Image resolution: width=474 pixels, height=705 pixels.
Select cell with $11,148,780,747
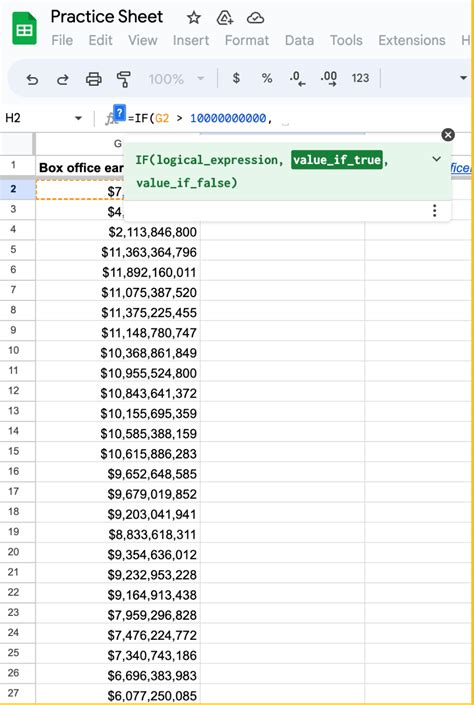pyautogui.click(x=118, y=331)
